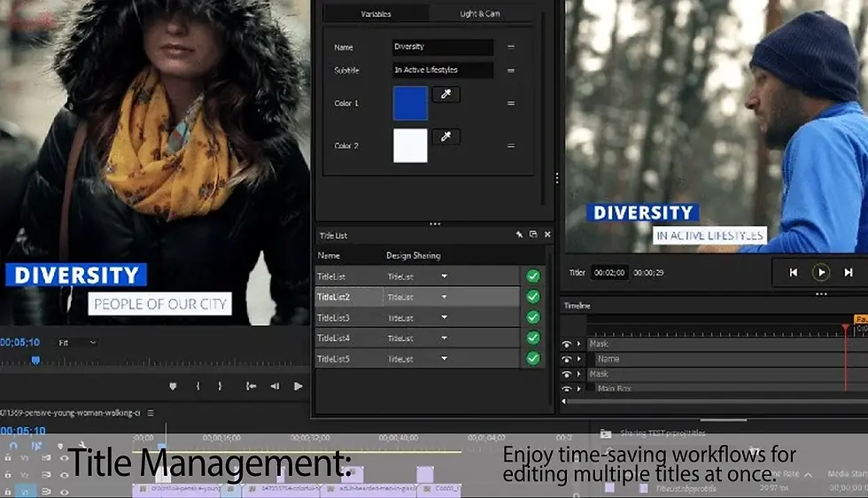Mark In point in Program monitor
868x498 pixels.
[198, 386]
